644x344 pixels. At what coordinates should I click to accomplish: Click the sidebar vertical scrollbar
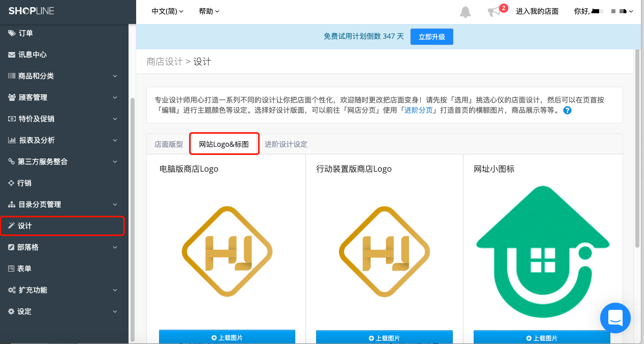point(133,219)
